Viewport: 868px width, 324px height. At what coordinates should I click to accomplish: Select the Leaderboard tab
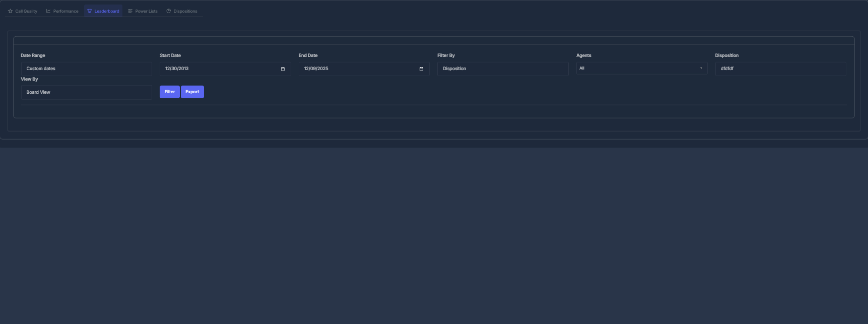[x=103, y=11]
